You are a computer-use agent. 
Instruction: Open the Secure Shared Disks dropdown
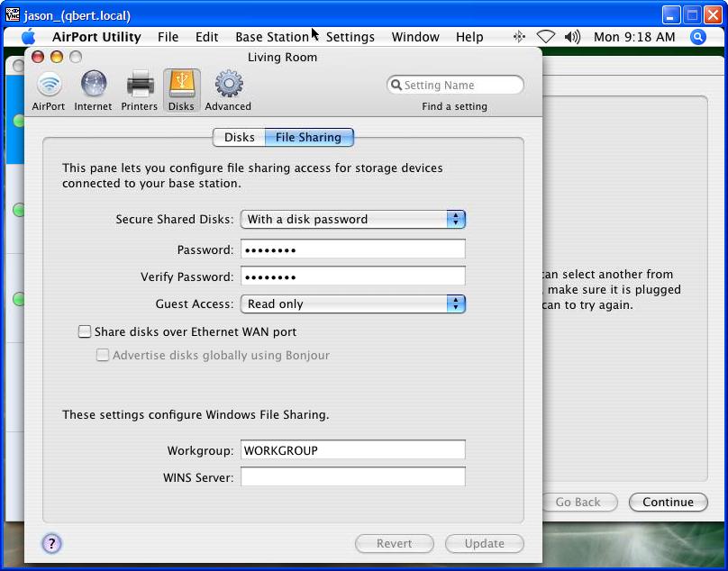pyautogui.click(x=353, y=219)
